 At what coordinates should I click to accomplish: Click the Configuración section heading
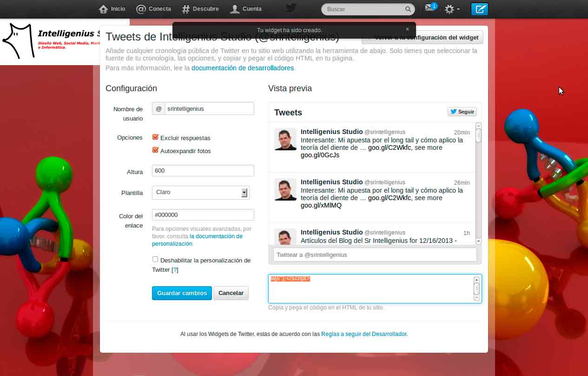point(131,88)
